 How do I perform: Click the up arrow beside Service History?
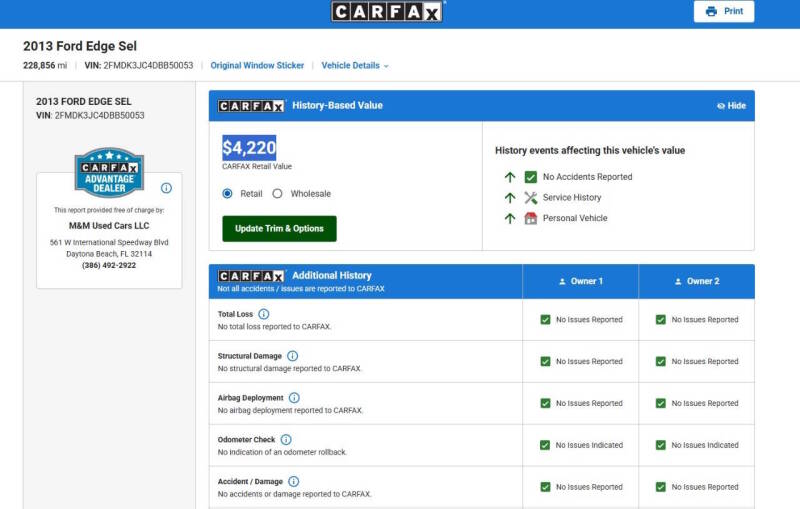[x=510, y=198]
